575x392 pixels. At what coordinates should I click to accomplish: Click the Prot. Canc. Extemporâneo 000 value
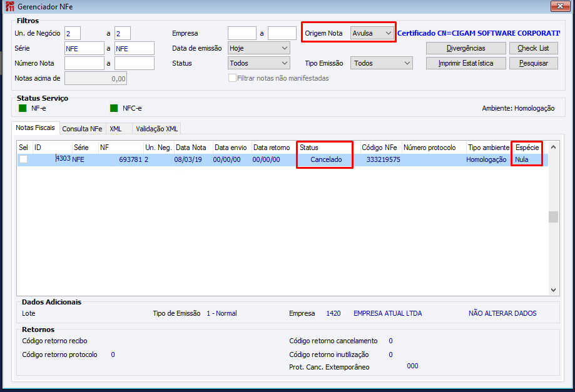point(412,366)
